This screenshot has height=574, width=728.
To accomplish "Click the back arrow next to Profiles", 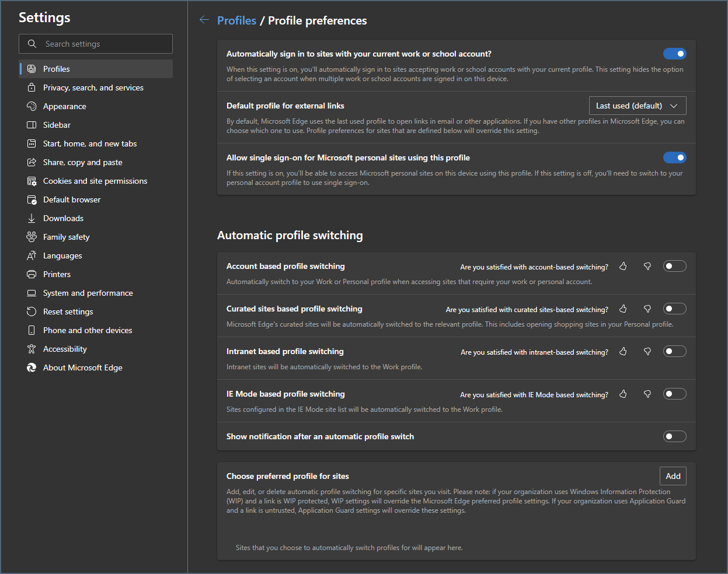I will click(x=204, y=20).
